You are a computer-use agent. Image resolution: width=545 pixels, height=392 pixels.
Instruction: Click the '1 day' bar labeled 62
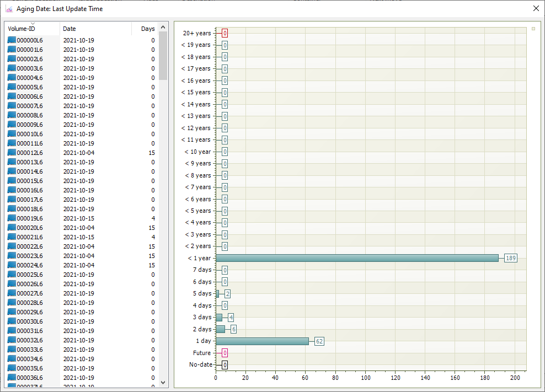262,341
